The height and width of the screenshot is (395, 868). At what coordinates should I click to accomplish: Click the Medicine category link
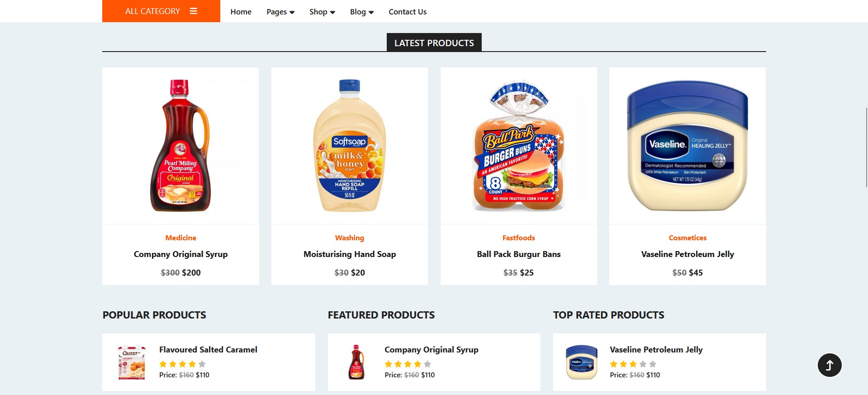(180, 238)
